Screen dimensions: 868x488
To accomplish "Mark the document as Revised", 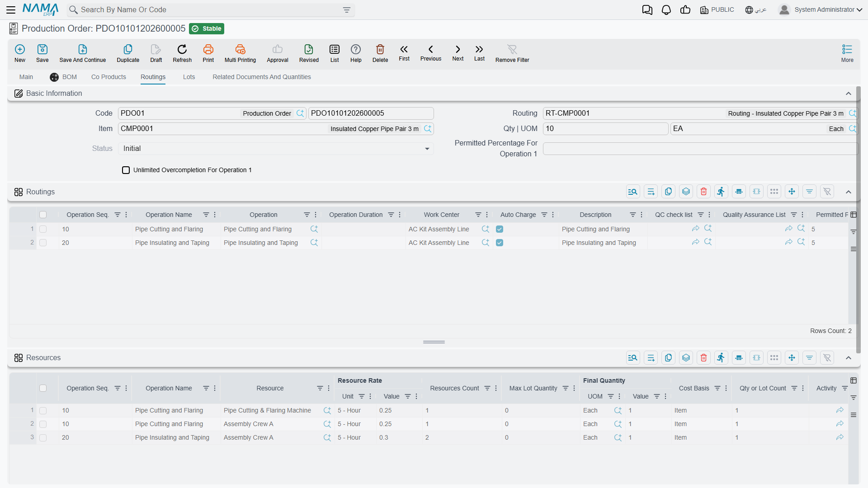I will coord(309,53).
